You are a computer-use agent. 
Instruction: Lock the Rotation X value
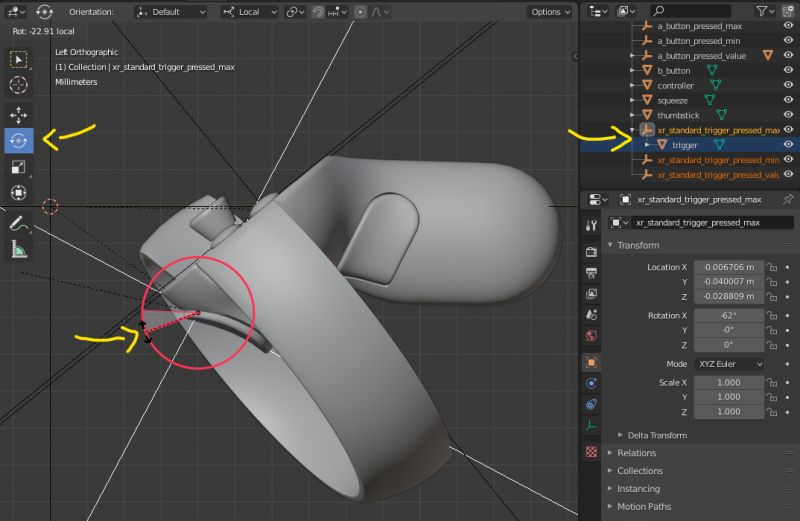[x=772, y=315]
